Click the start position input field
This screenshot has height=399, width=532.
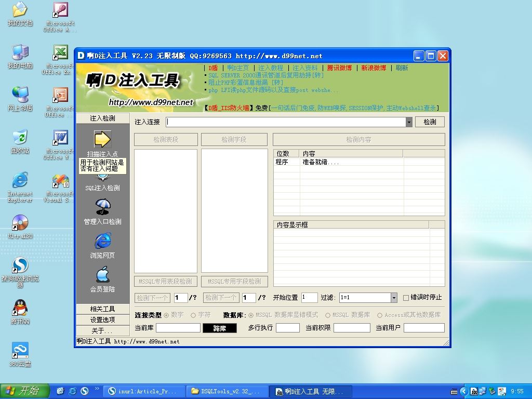pyautogui.click(x=309, y=298)
